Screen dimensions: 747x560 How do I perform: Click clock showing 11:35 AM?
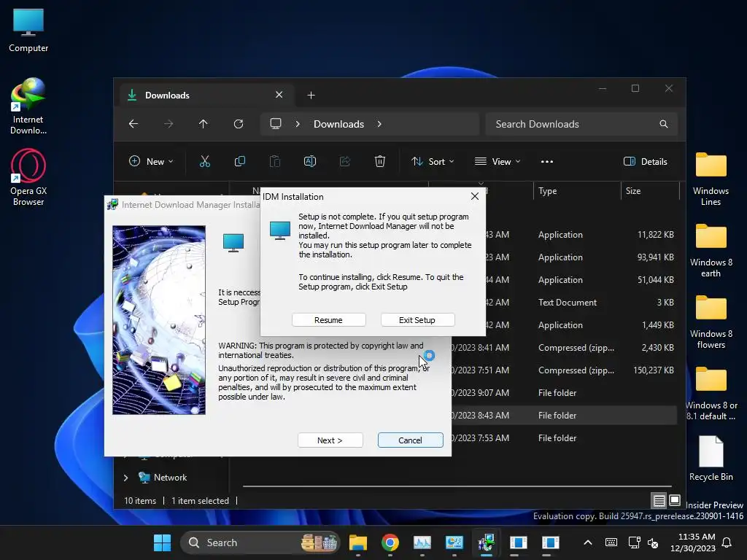click(693, 542)
